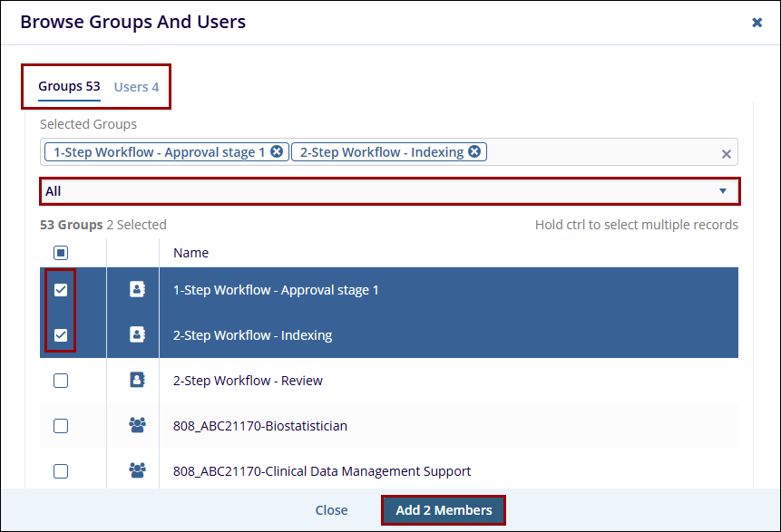Viewport: 781px width, 532px height.
Task: Select the Groups 53 tab
Action: pos(69,87)
